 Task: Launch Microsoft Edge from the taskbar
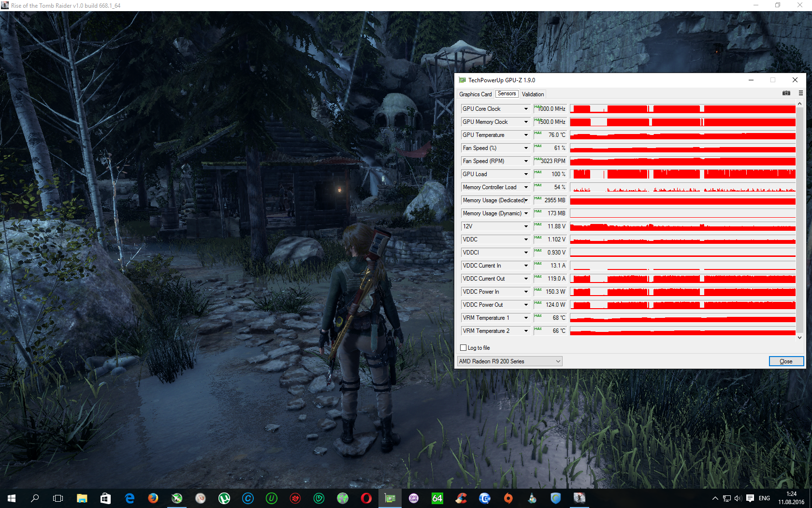[130, 498]
